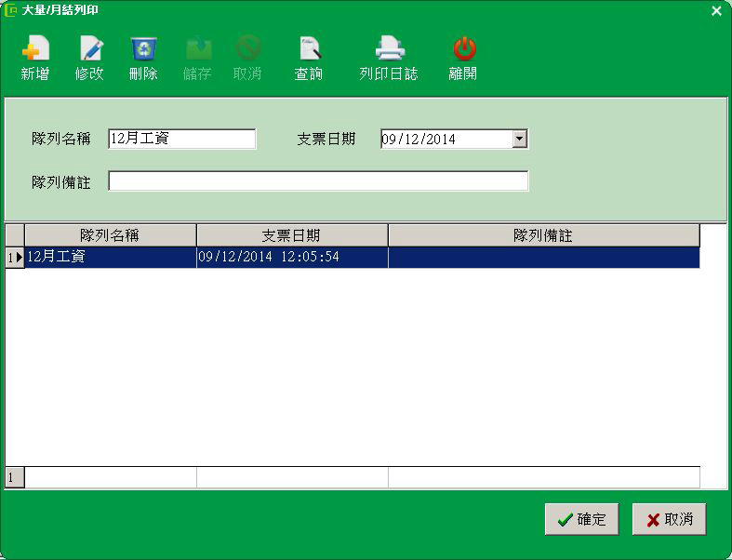Click the 取消 (Cancel) toolbar icon

point(247,49)
